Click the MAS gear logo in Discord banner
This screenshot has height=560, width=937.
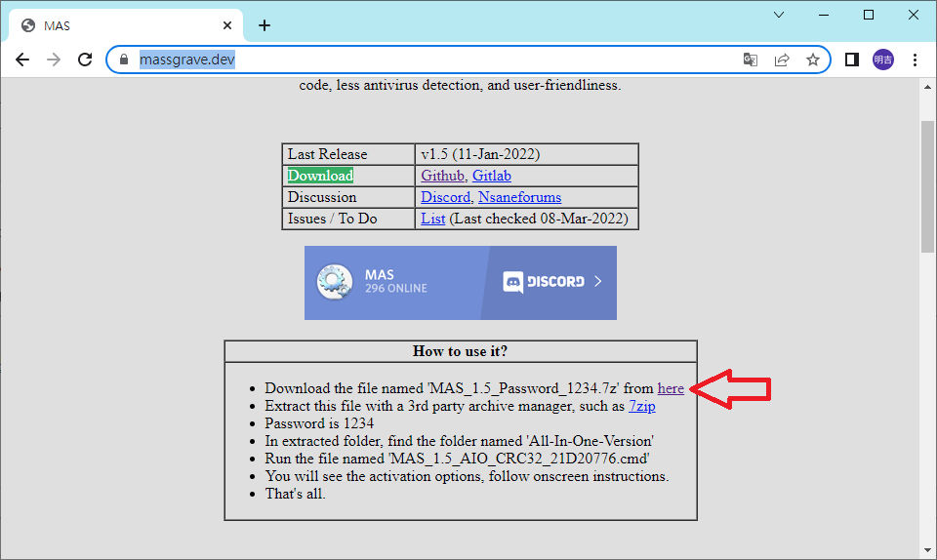pyautogui.click(x=335, y=282)
